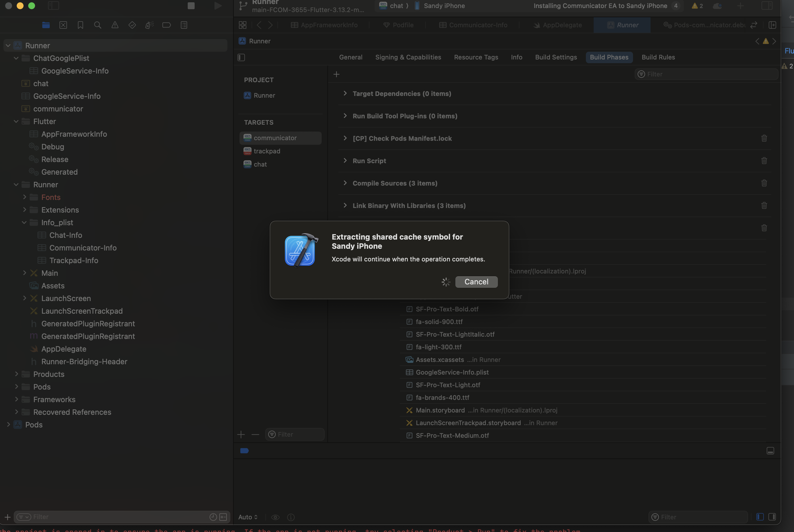
Task: Show the variables view pane
Action: (x=760, y=517)
